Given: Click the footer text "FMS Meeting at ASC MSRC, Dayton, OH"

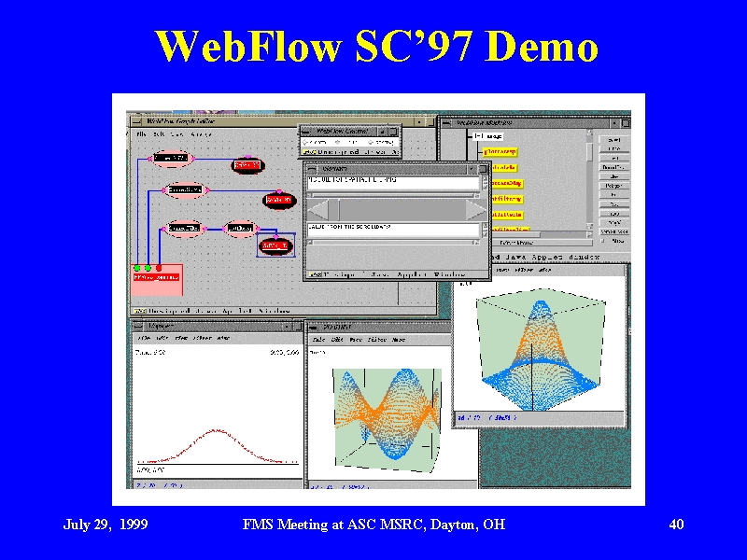Looking at the screenshot, I should (x=373, y=525).
